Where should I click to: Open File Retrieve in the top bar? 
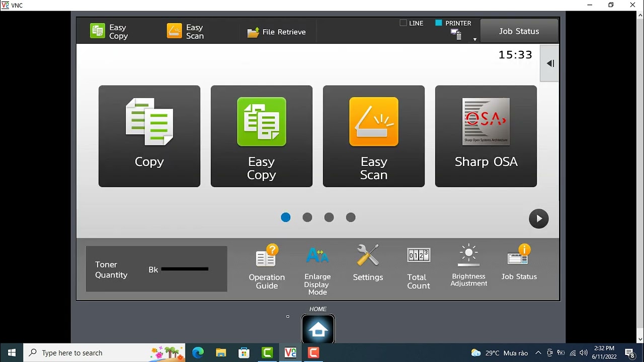tap(276, 32)
